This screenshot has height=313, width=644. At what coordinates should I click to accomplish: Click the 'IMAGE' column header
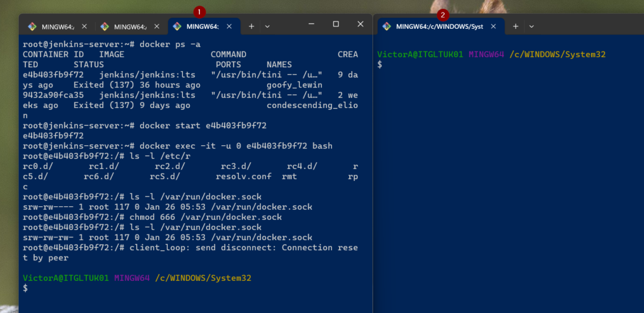tap(112, 54)
